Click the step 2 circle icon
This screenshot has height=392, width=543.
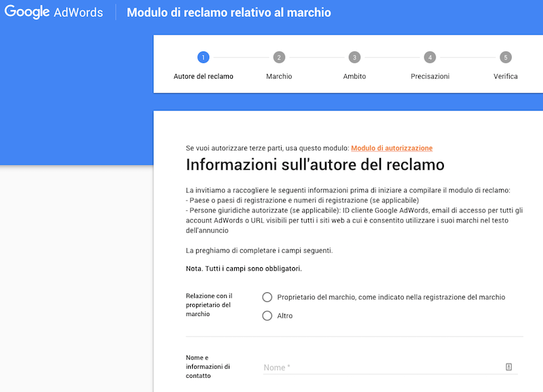pyautogui.click(x=279, y=58)
